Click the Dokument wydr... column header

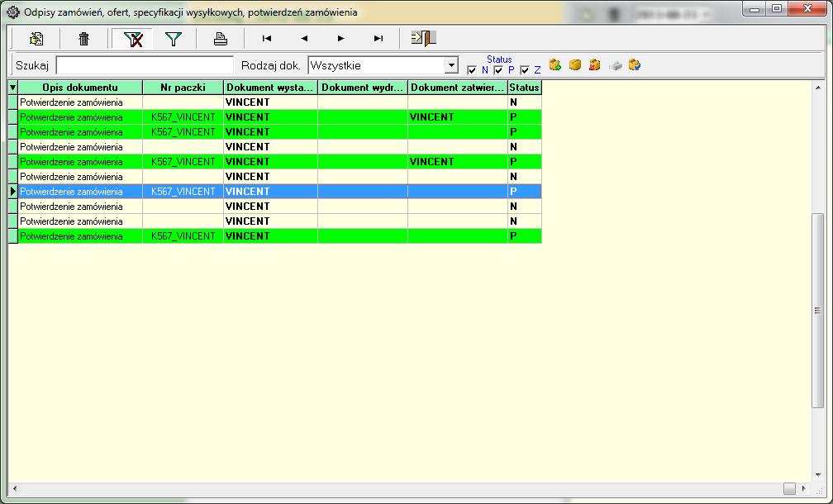363,87
